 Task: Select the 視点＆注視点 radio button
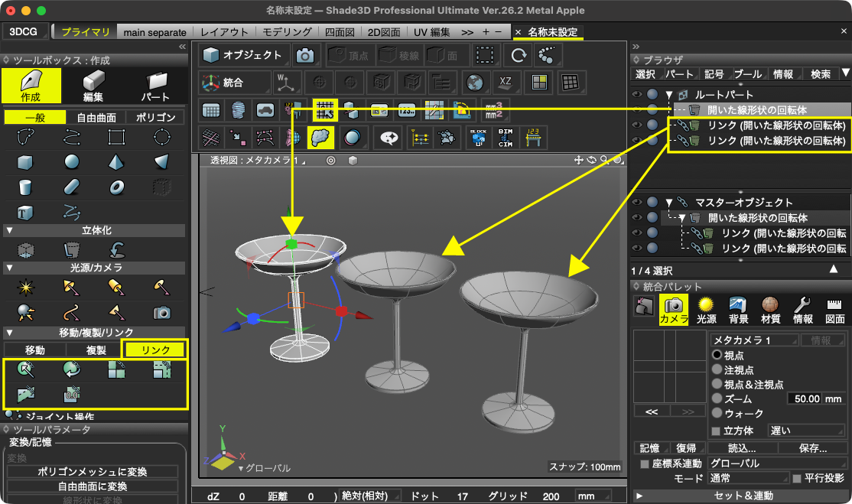[717, 385]
